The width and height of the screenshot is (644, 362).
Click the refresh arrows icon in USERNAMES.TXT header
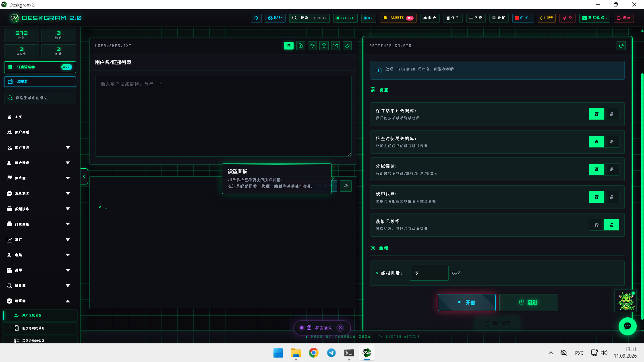tap(312, 46)
